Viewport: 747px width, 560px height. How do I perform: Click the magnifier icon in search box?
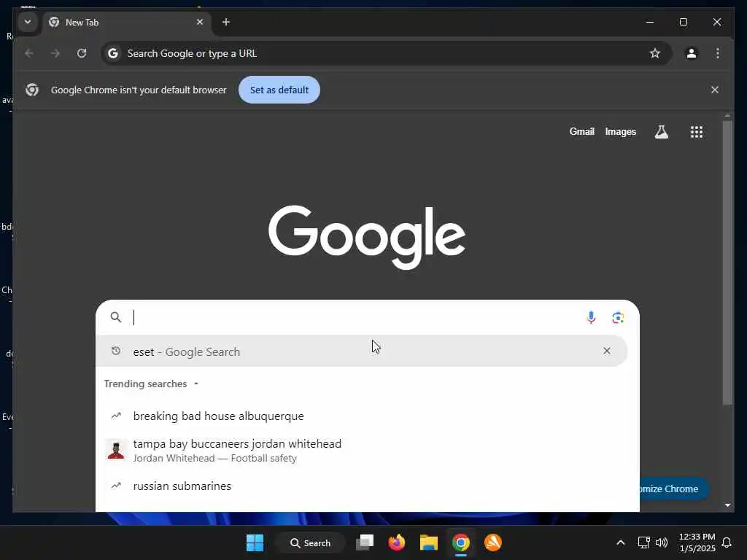pos(116,317)
